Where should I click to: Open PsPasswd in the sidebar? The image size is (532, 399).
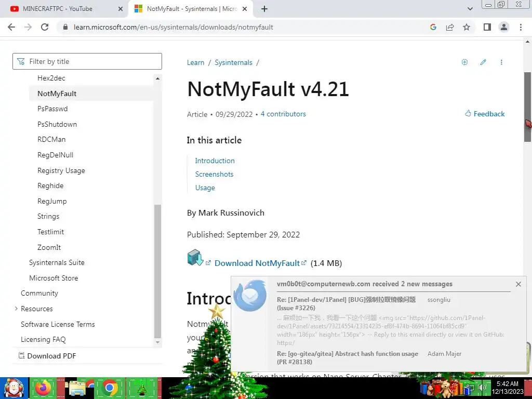click(52, 109)
